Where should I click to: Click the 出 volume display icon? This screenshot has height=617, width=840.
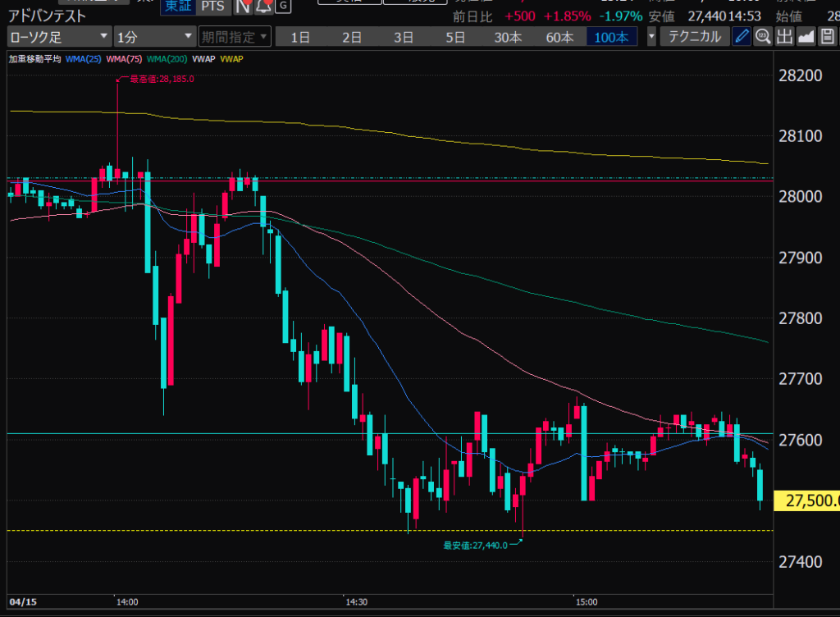tap(785, 36)
